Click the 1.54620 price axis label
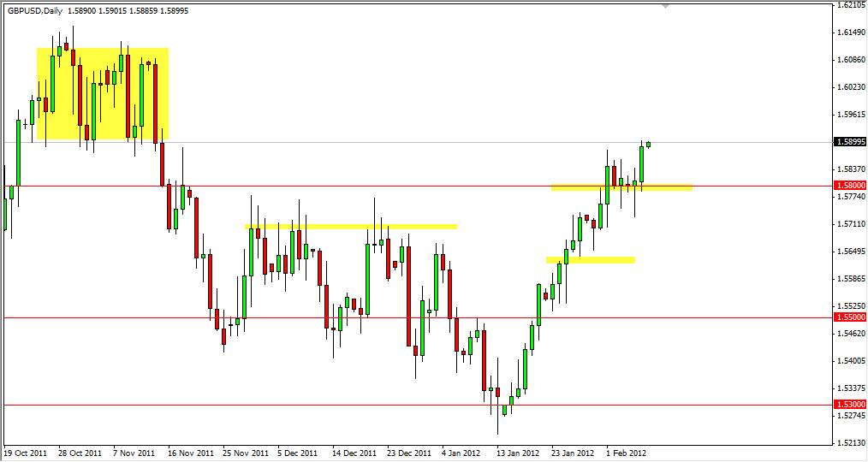Viewport: 868px width, 462px height. tap(851, 334)
